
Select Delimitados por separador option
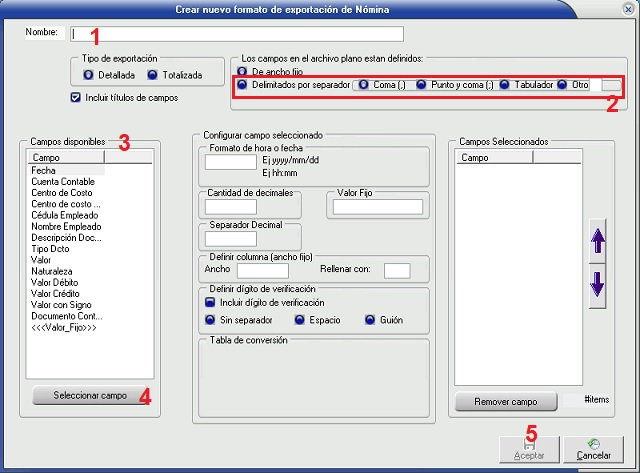point(241,85)
